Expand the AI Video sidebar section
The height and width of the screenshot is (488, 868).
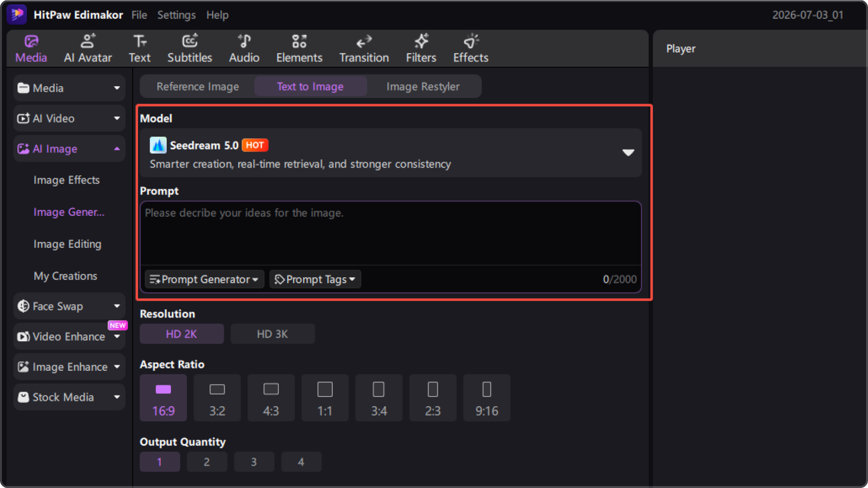coord(69,119)
